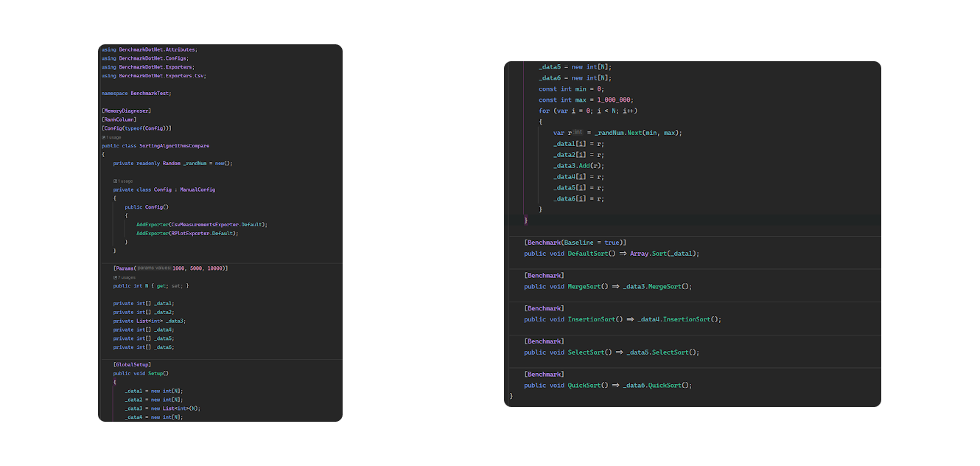The image size is (980, 466).
Task: Open the '7 usages' code lens link
Action: coord(125,277)
